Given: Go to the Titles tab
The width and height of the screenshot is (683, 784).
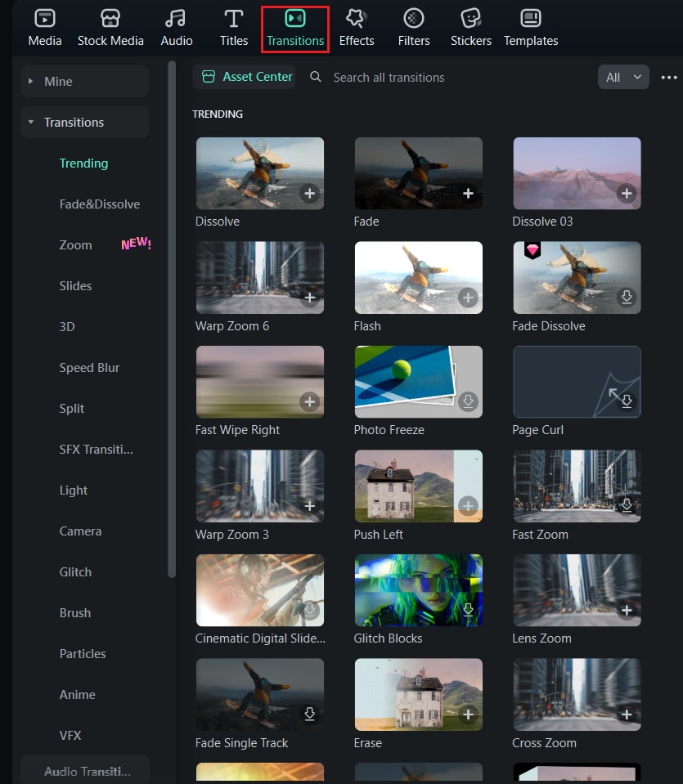Looking at the screenshot, I should (x=234, y=29).
